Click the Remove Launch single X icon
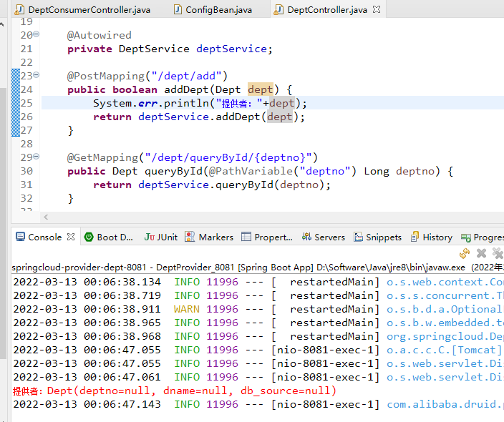Viewport: 504px width, 422px height. coord(481,253)
